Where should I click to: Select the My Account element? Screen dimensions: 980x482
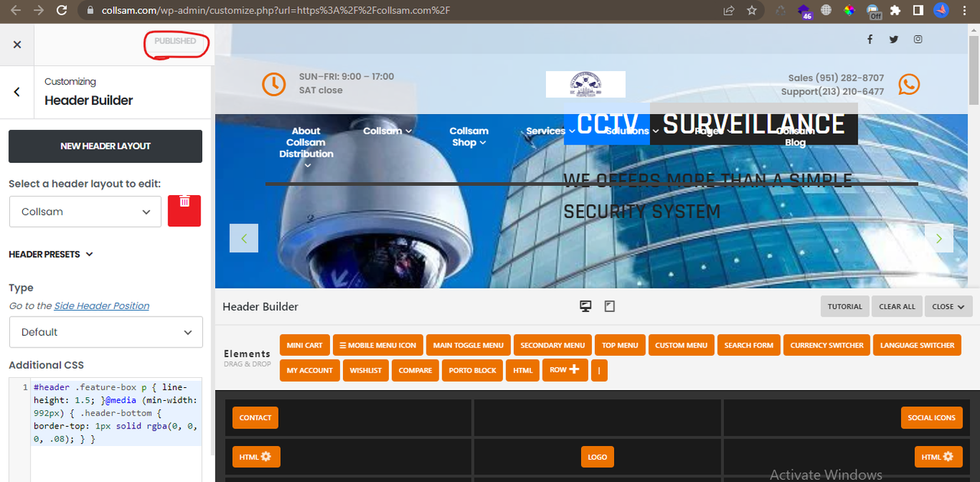(310, 370)
